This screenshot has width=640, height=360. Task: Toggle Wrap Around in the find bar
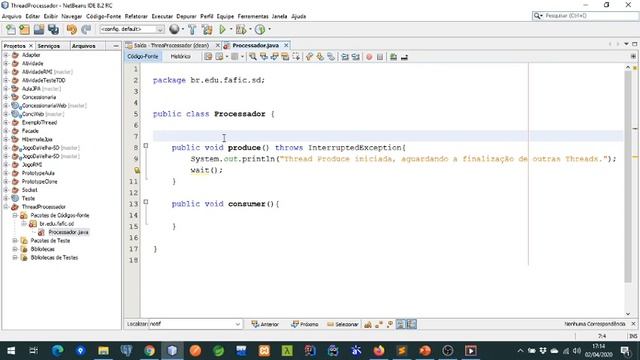pyautogui.click(x=412, y=324)
